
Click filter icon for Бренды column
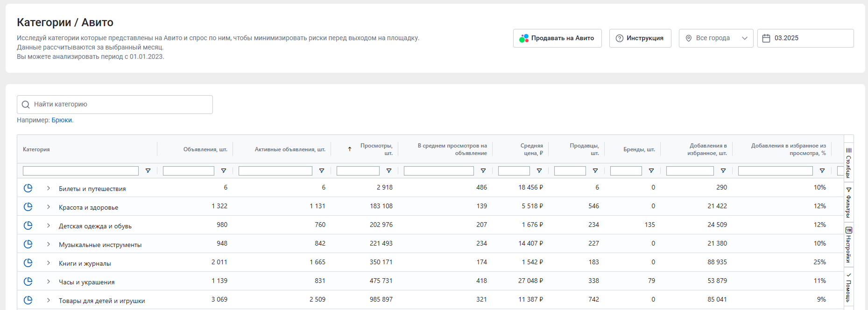(651, 171)
